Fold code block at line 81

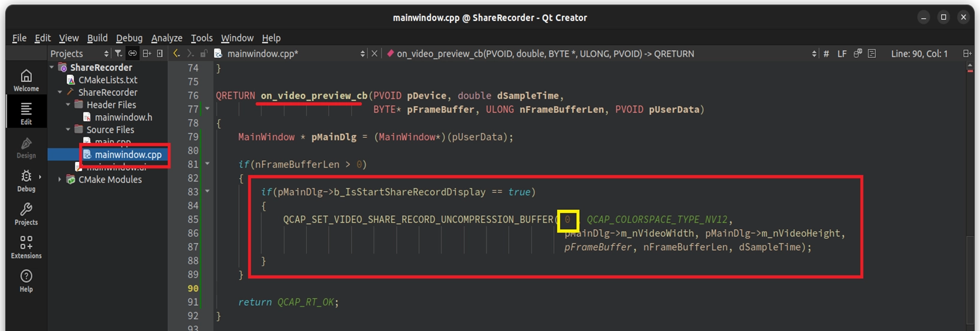click(207, 164)
